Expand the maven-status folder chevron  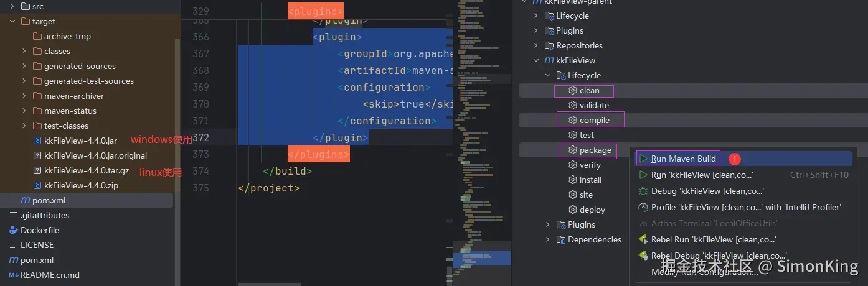click(x=24, y=111)
